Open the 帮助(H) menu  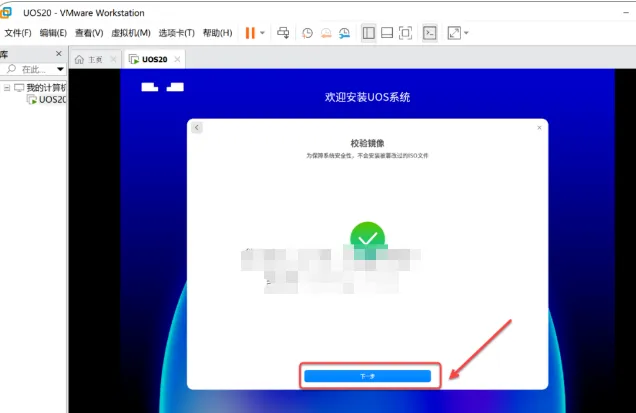pos(217,33)
